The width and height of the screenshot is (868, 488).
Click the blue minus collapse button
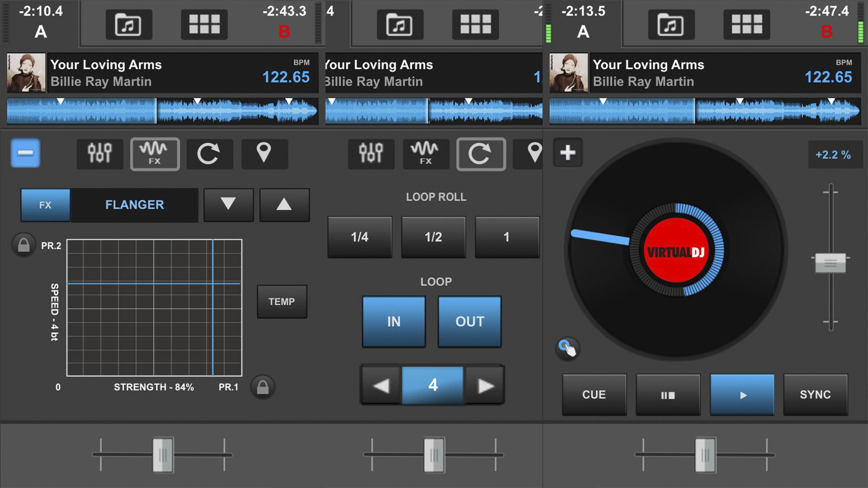coord(25,153)
